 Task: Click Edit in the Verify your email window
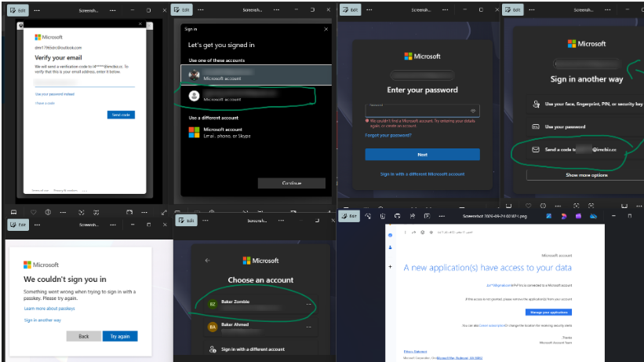tap(18, 10)
